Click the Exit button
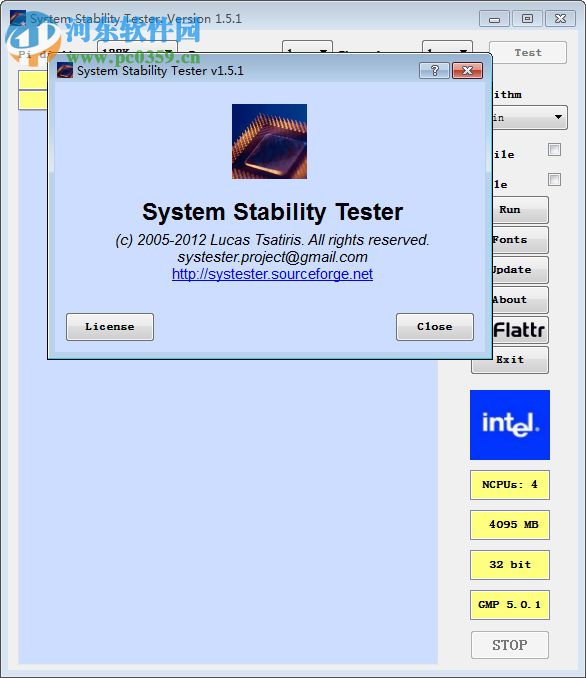Viewport: 586px width, 678px height. click(x=510, y=360)
